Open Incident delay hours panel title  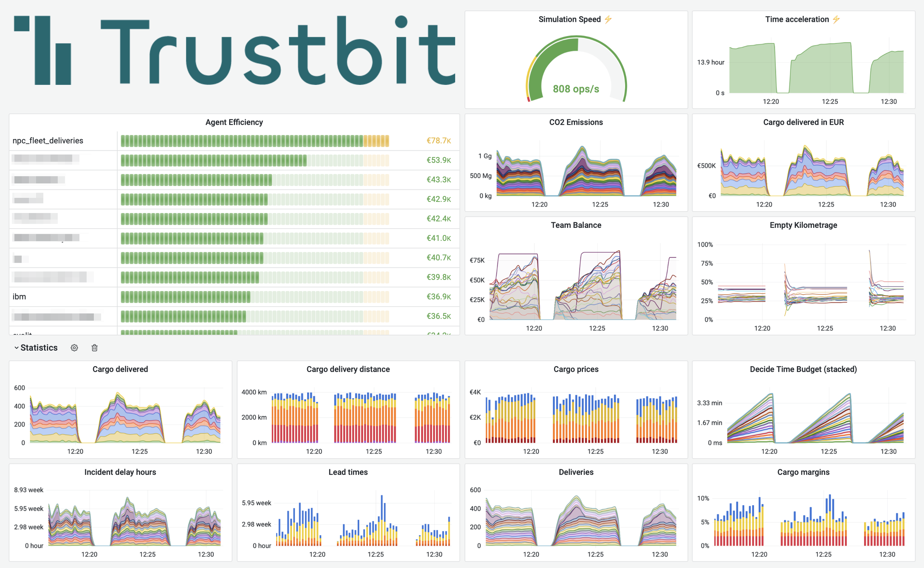click(x=120, y=472)
